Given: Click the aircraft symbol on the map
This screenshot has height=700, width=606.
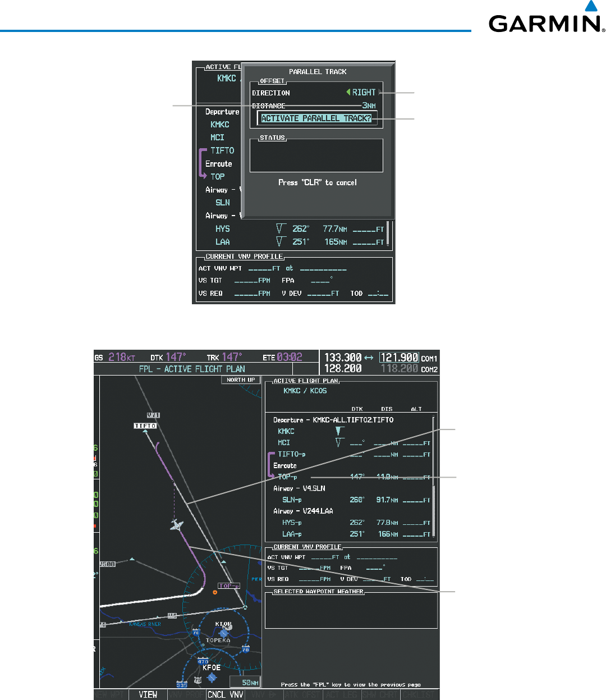Looking at the screenshot, I should pyautogui.click(x=177, y=525).
